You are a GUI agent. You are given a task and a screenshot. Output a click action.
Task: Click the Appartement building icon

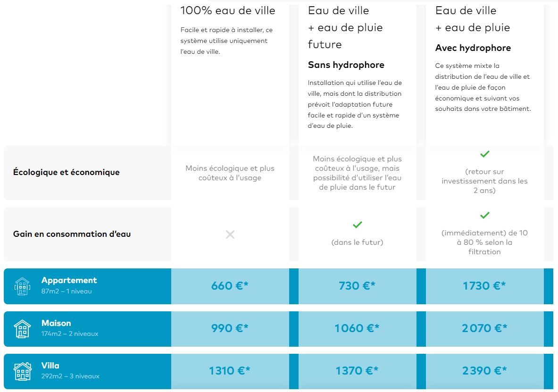click(x=22, y=286)
